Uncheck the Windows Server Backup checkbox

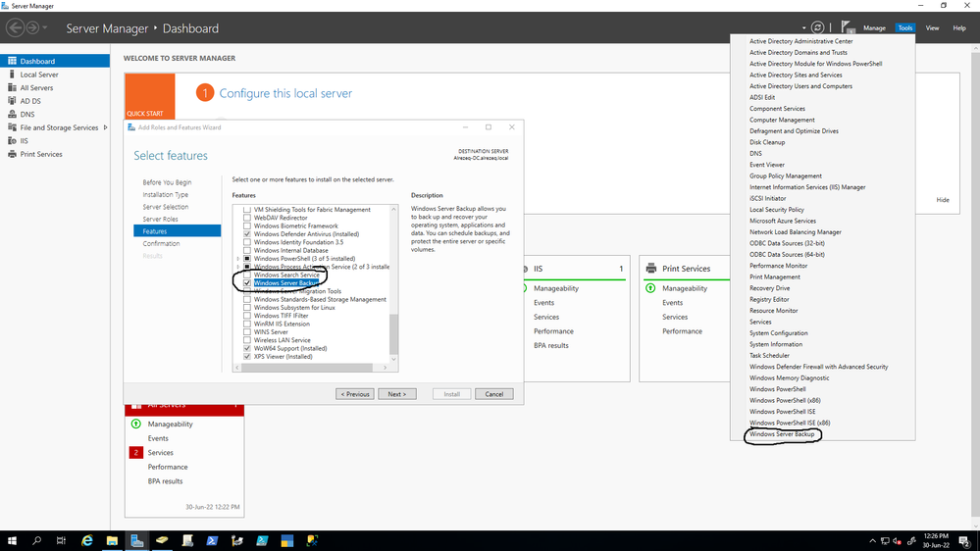pos(247,283)
